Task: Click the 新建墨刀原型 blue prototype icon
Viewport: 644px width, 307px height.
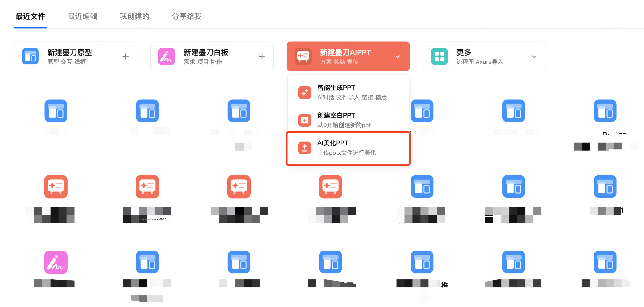Action: (30, 56)
